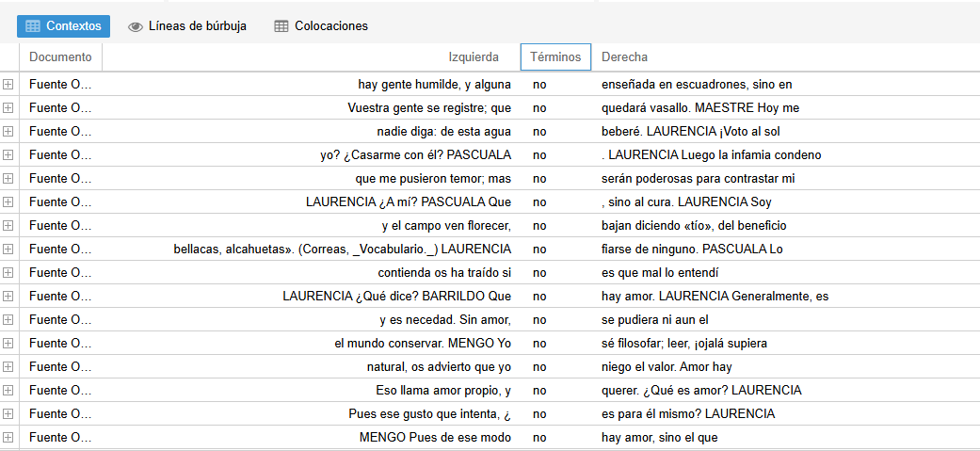The height and width of the screenshot is (451, 980).
Task: Expand row 'que me pusieron temor; mas'
Action: click(8, 179)
